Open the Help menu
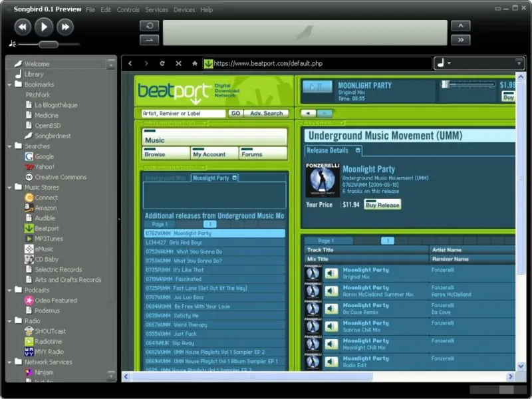The image size is (532, 399). click(206, 10)
